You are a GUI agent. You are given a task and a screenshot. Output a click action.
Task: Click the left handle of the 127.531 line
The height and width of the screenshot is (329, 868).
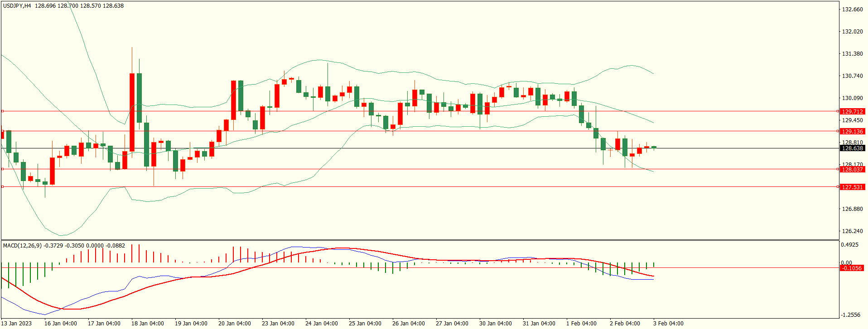tap(2, 186)
